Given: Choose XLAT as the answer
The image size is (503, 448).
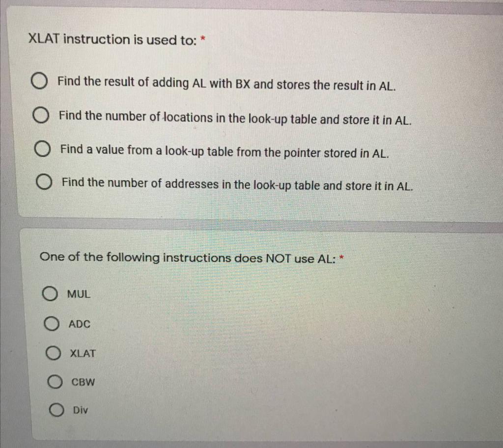Looking at the screenshot, I should 54,353.
